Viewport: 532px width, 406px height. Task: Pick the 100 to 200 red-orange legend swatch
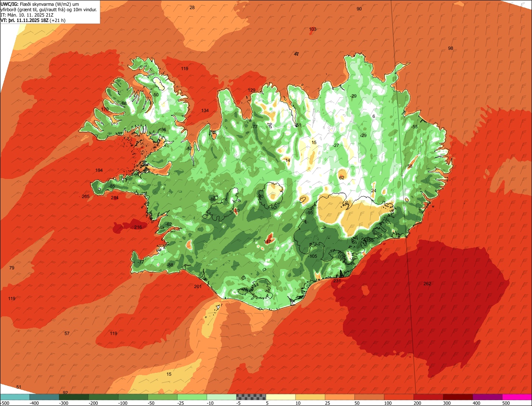398,397
